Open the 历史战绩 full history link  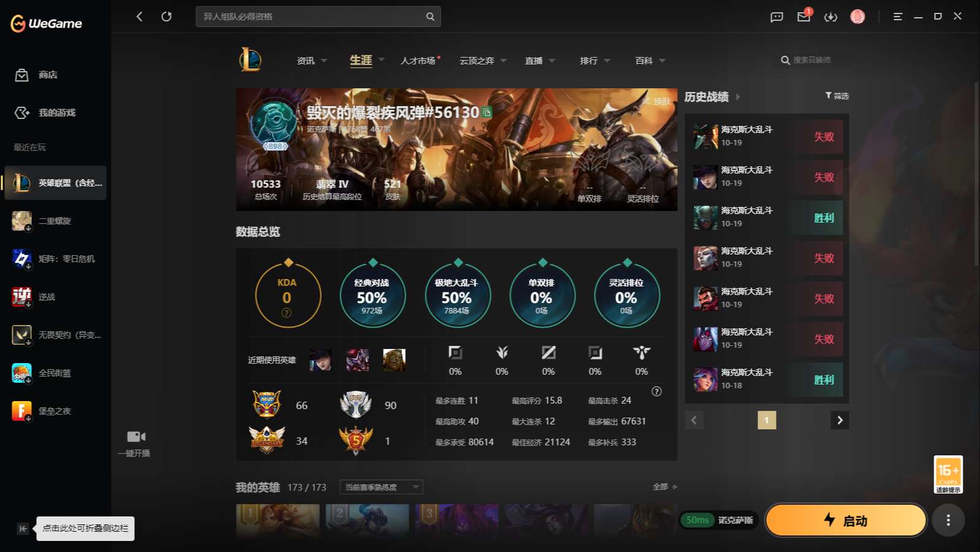(x=712, y=97)
